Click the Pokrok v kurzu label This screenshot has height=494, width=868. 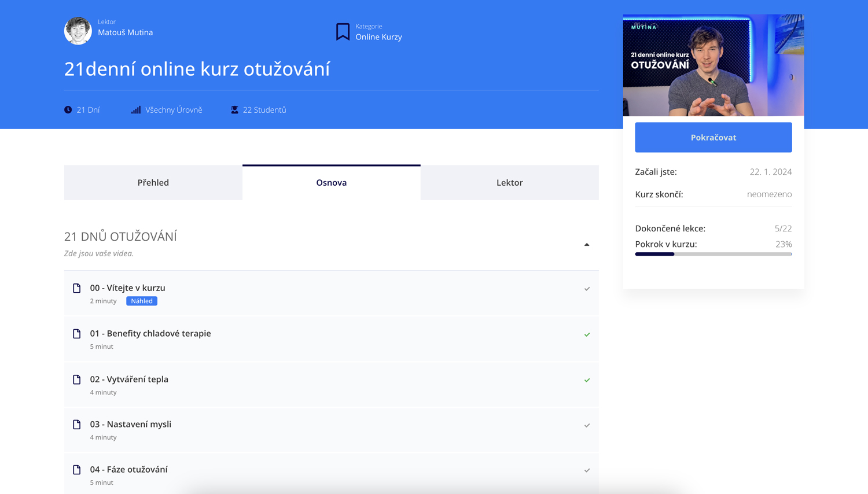tap(666, 244)
